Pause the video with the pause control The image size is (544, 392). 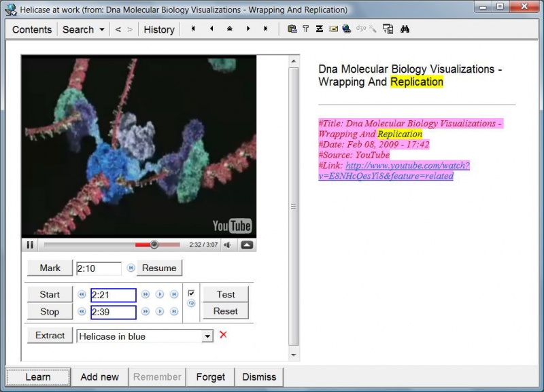coord(30,245)
